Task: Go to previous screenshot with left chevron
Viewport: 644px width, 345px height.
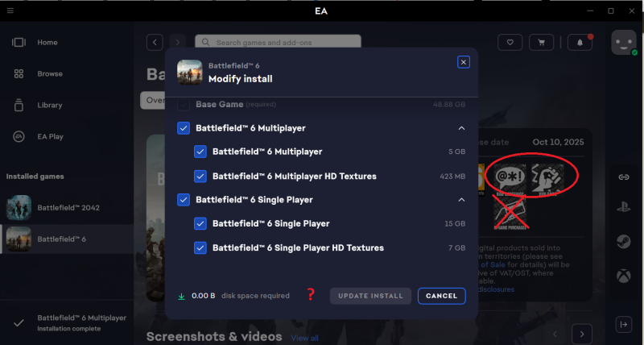Action: pyautogui.click(x=555, y=334)
